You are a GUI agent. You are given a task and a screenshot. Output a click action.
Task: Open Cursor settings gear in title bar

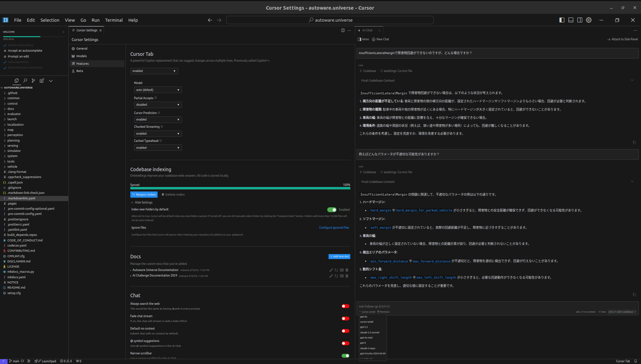[x=589, y=20]
